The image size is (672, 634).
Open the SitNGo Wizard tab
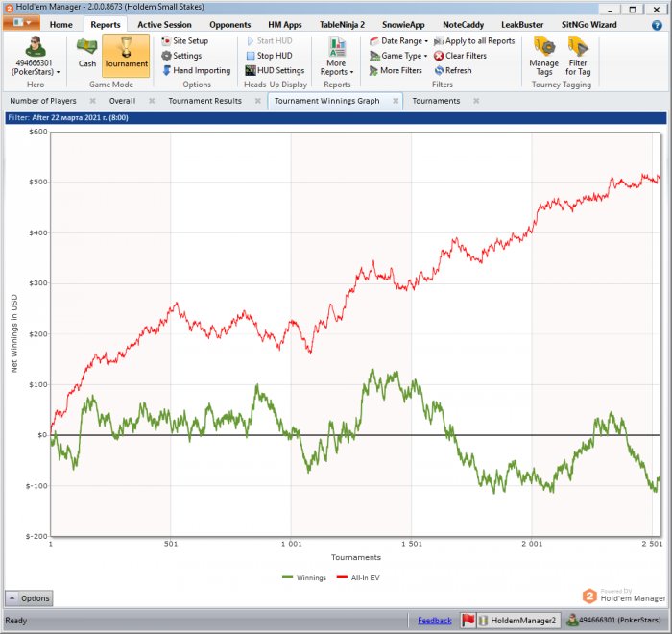[588, 25]
